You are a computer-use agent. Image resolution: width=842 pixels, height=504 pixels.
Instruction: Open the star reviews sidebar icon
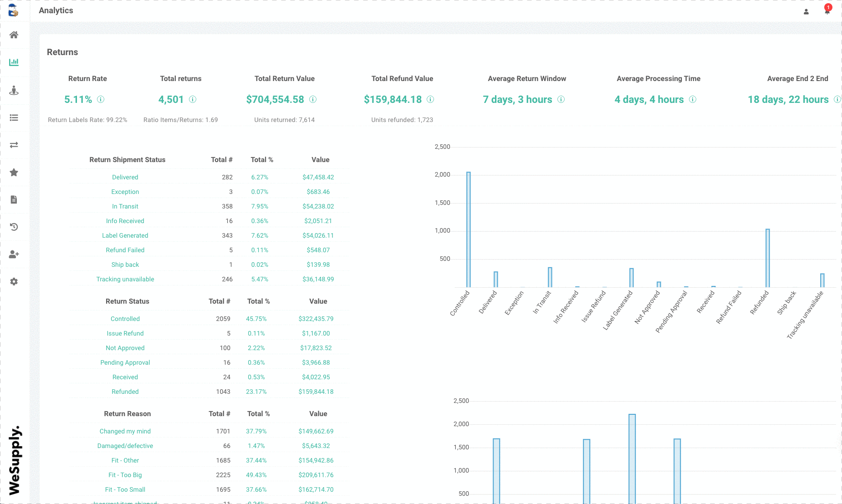click(x=14, y=172)
